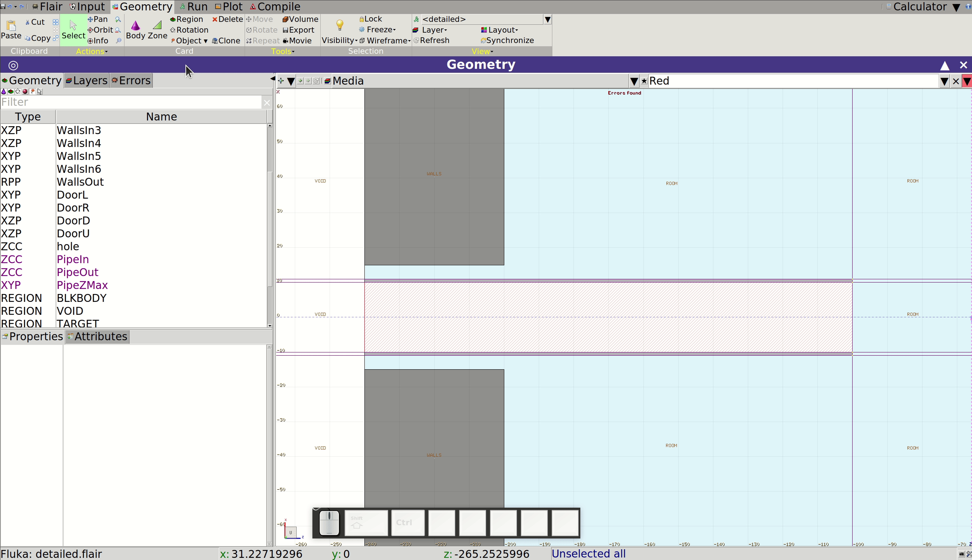Open the Properties tab

point(32,337)
